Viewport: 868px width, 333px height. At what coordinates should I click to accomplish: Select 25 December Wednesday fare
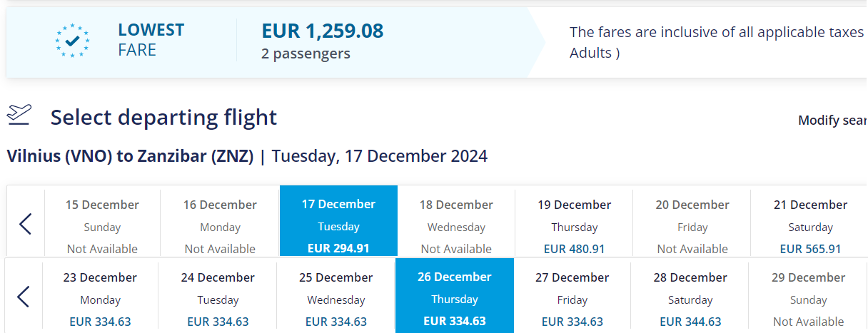tap(335, 297)
